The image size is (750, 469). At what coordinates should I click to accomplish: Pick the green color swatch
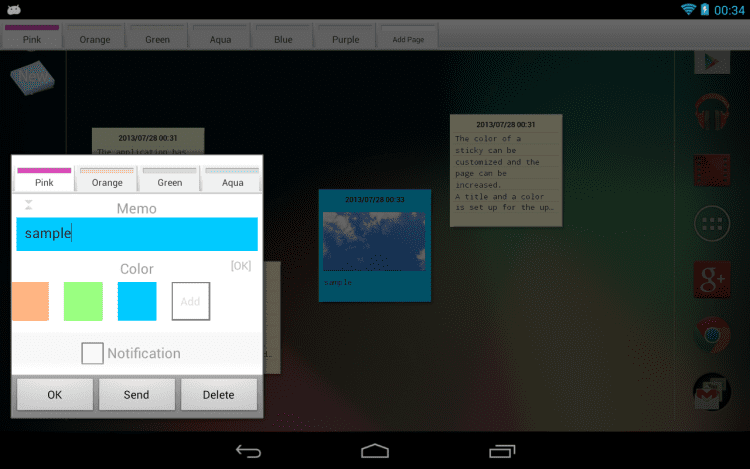pyautogui.click(x=83, y=301)
